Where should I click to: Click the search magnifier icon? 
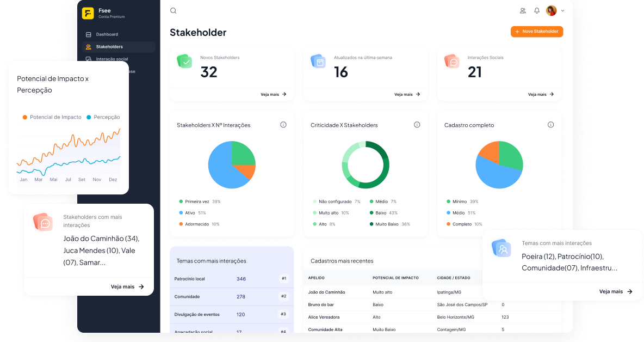coord(174,10)
